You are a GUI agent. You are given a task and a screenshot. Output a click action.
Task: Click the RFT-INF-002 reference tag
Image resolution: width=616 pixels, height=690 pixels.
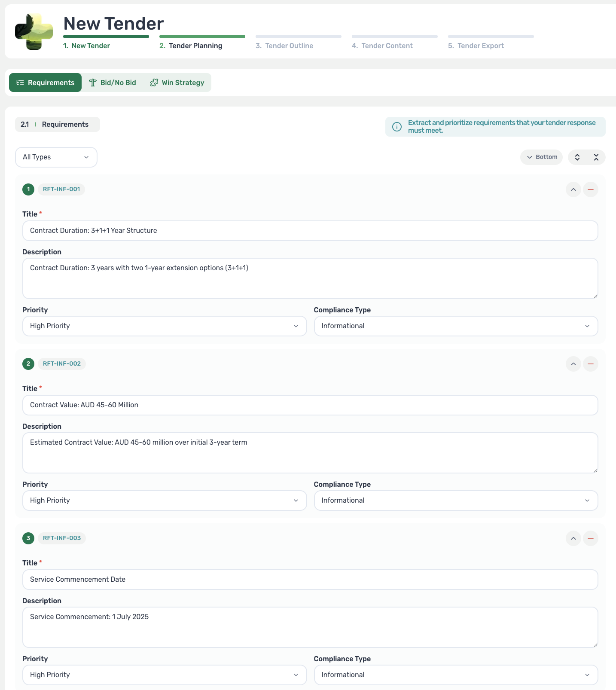(x=62, y=363)
